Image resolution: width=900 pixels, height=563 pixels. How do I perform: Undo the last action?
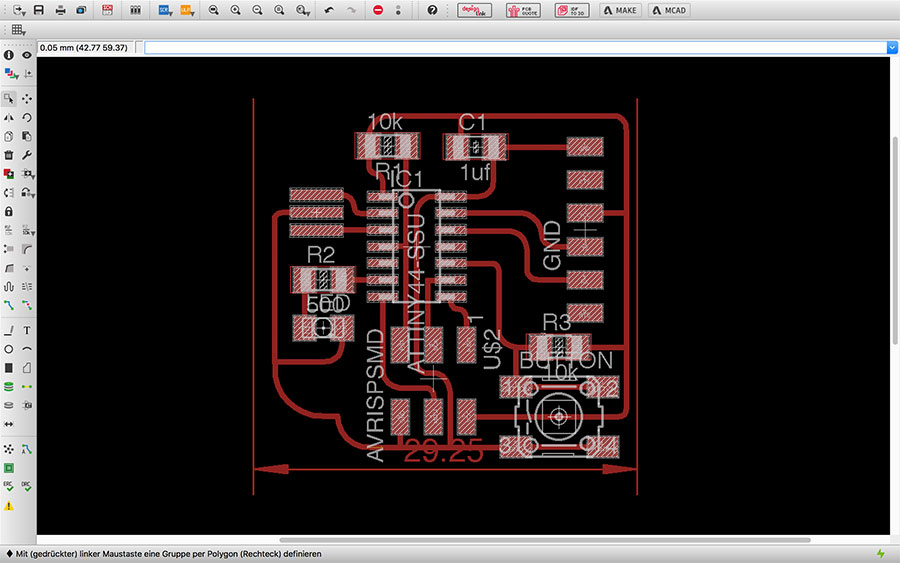[329, 10]
